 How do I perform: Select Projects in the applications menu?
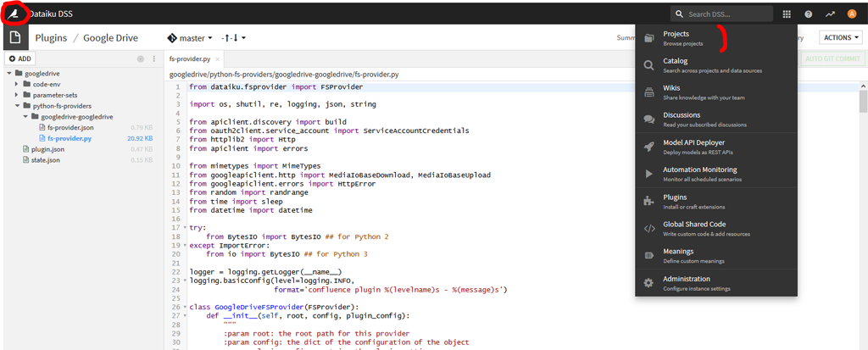click(x=716, y=38)
